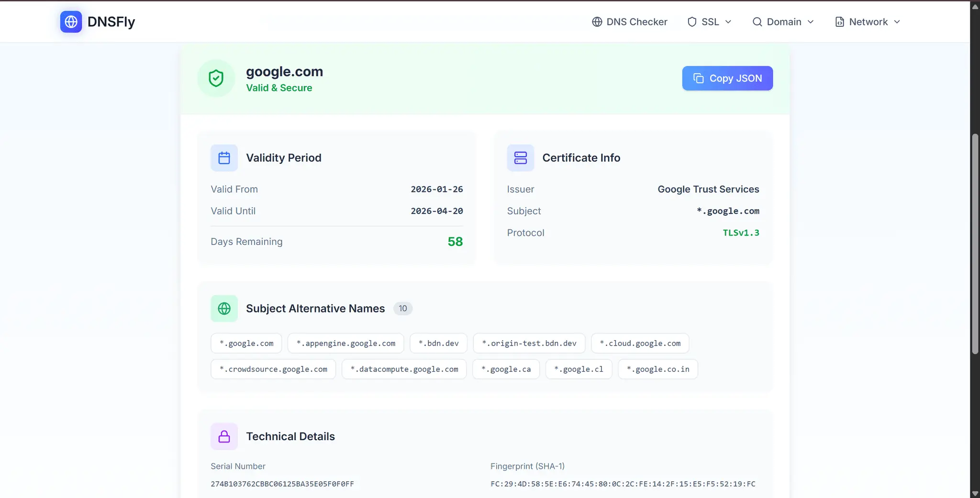Click the magnifier icon beside Domain
Viewport: 980px width, 498px height.
[757, 22]
